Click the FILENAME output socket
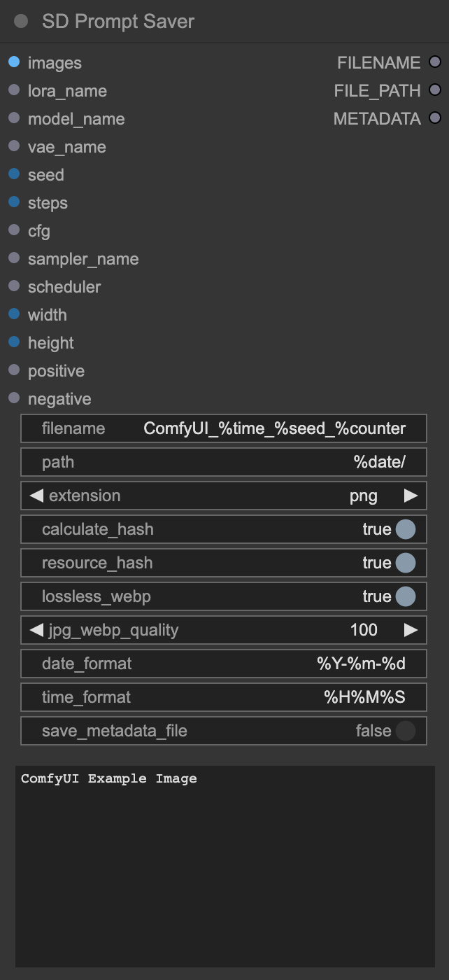Screen dimensions: 449x980 click(x=435, y=62)
